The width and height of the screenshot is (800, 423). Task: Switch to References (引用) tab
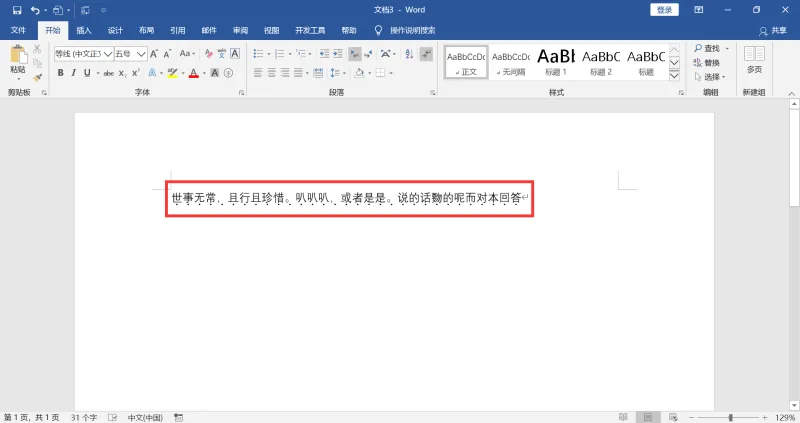[x=178, y=30]
